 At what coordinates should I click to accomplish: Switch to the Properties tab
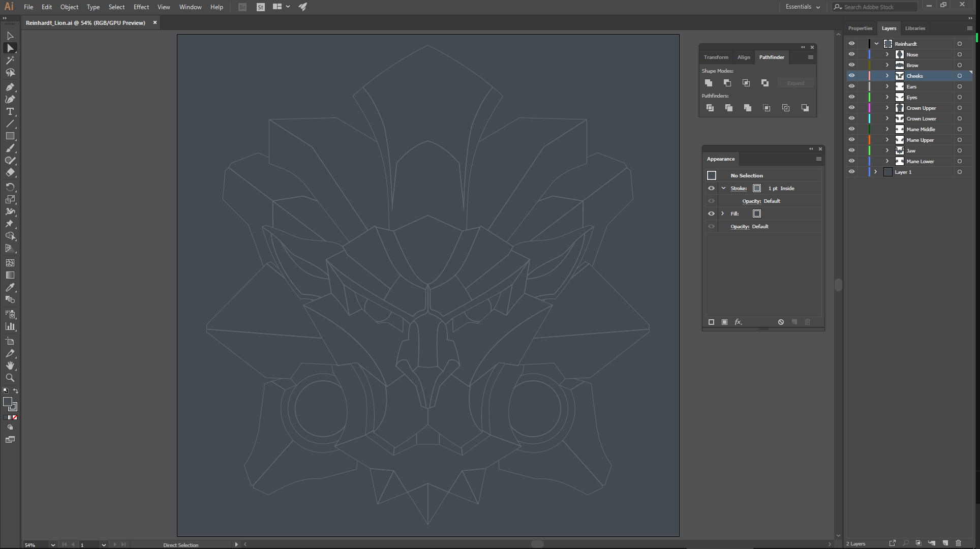[x=860, y=28]
